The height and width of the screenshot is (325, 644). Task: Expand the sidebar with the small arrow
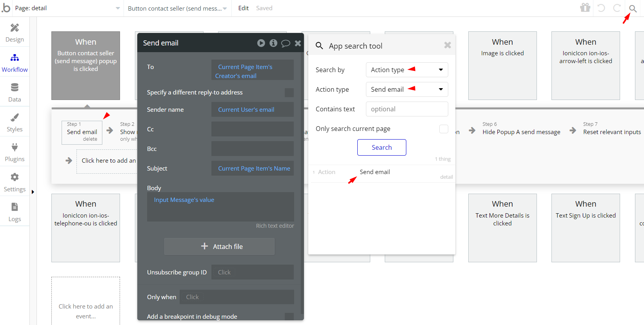pos(33,192)
